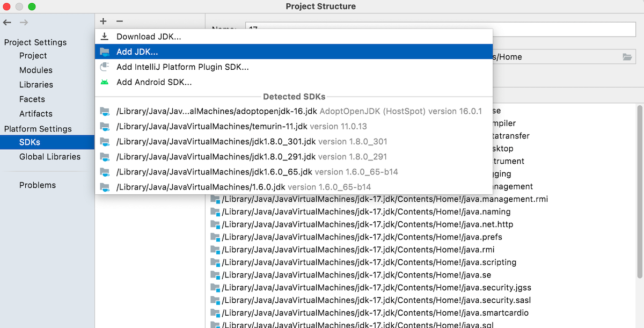Click the plus icon to add SDK

pos(103,21)
